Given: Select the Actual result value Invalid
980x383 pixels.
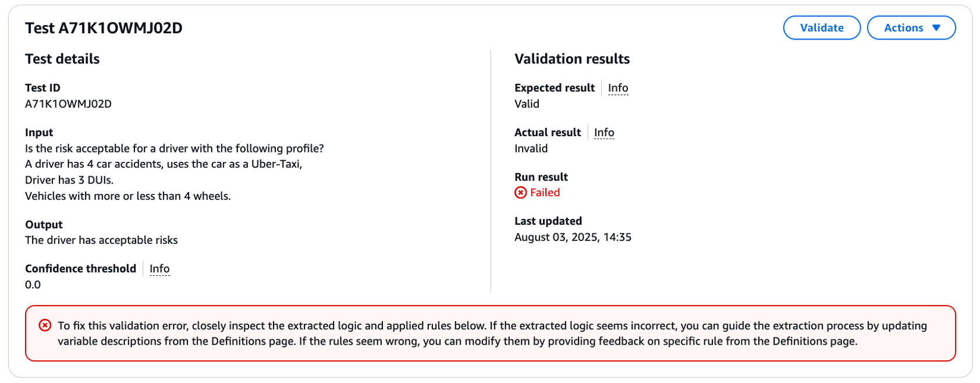Looking at the screenshot, I should point(531,148).
